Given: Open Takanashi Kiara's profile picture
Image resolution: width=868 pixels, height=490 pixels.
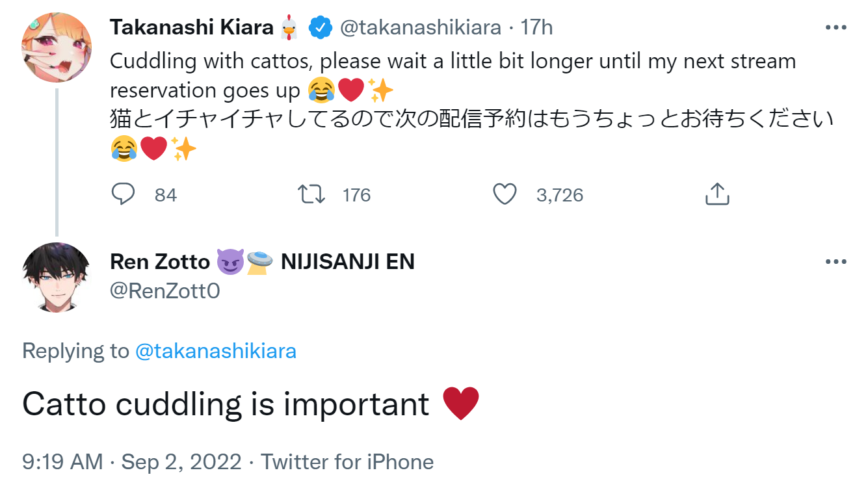Looking at the screenshot, I should pos(57,47).
